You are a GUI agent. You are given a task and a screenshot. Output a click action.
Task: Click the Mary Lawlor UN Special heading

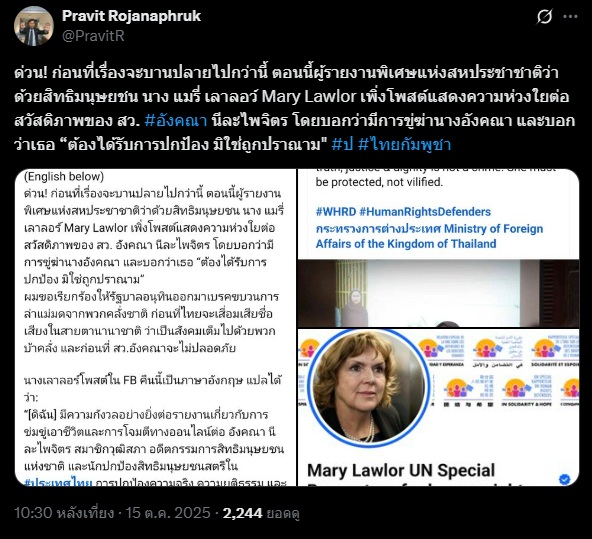tap(401, 471)
